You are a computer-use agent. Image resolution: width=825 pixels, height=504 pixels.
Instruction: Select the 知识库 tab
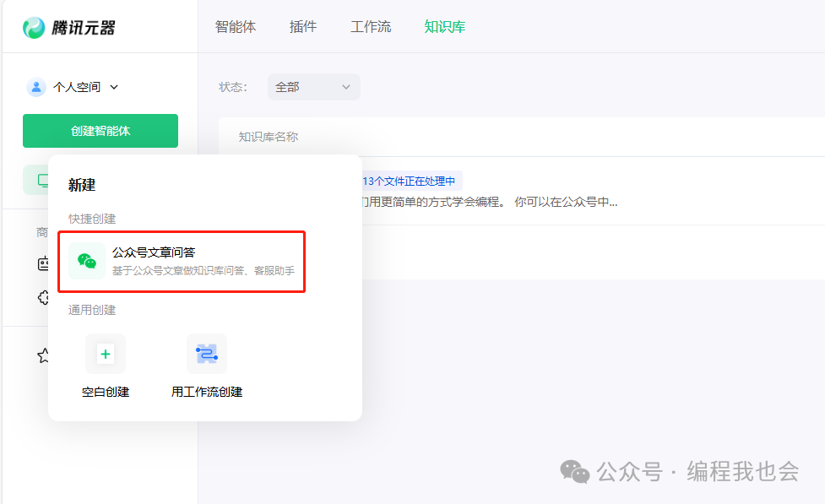tap(444, 27)
